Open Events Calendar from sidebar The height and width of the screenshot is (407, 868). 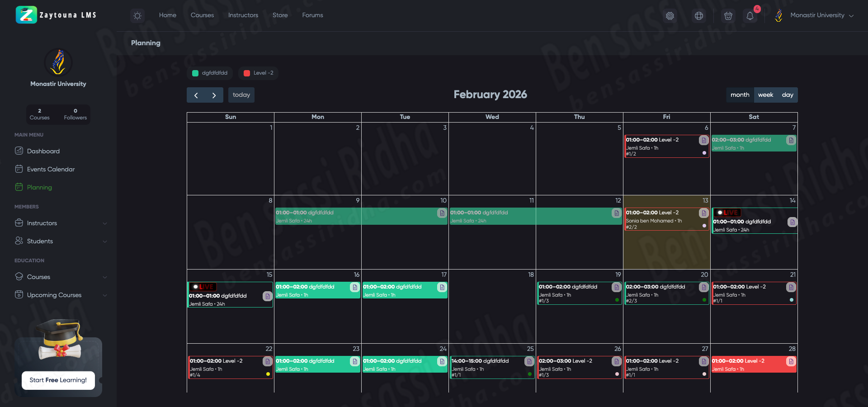click(51, 169)
